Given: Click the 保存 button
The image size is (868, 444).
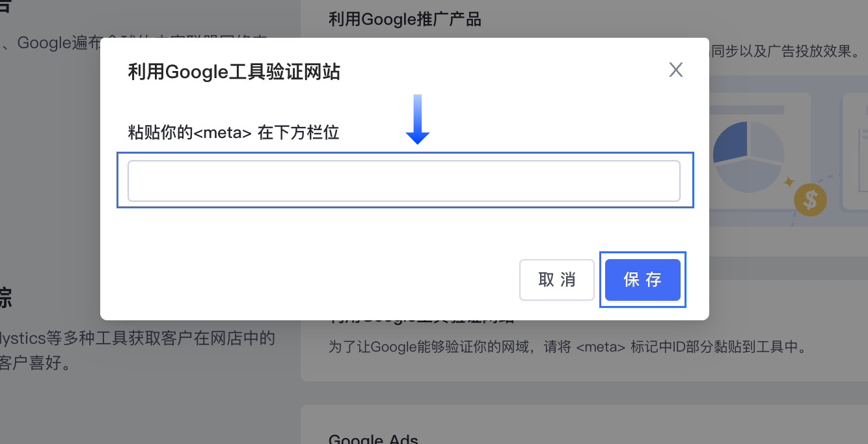Looking at the screenshot, I should pyautogui.click(x=643, y=280).
